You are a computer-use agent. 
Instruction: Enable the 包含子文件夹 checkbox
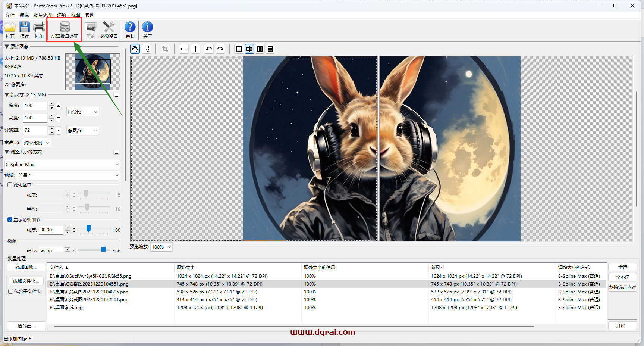point(11,292)
